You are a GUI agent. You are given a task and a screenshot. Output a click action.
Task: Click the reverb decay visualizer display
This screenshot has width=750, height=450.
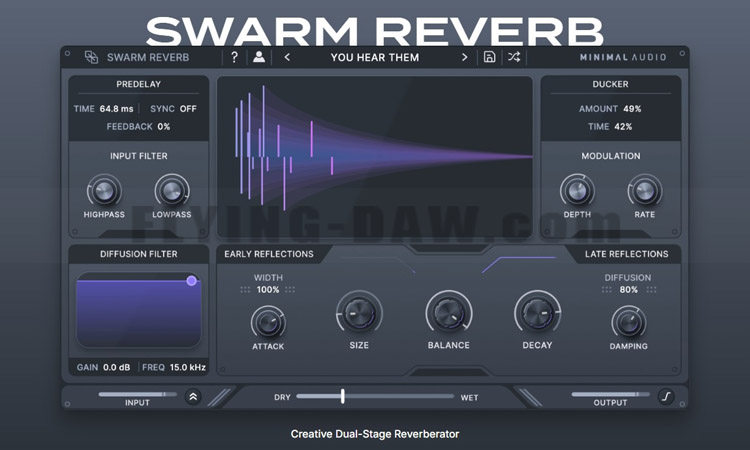[375, 156]
